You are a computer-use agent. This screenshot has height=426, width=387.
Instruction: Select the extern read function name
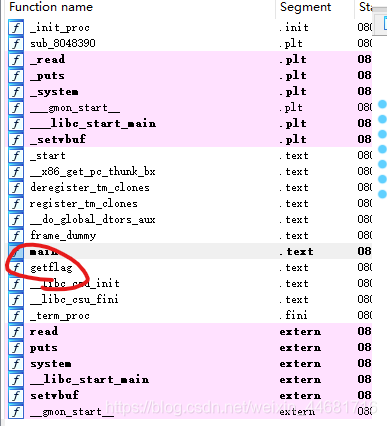[44, 331]
